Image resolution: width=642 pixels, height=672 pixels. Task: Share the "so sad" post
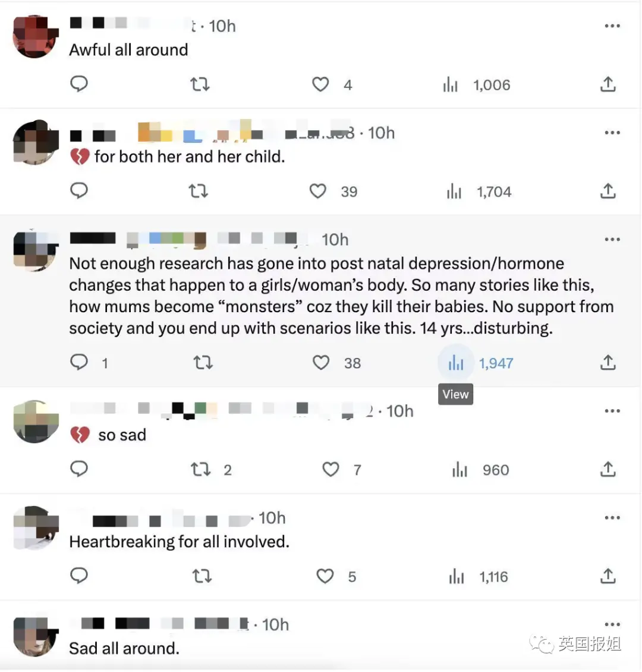click(608, 469)
